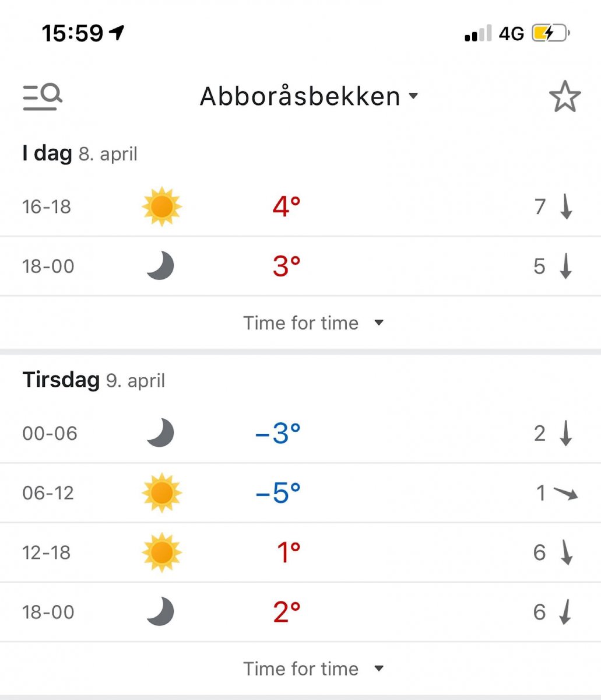
Task: Tap the sun icon for Tuesday 12-18
Action: tap(161, 552)
